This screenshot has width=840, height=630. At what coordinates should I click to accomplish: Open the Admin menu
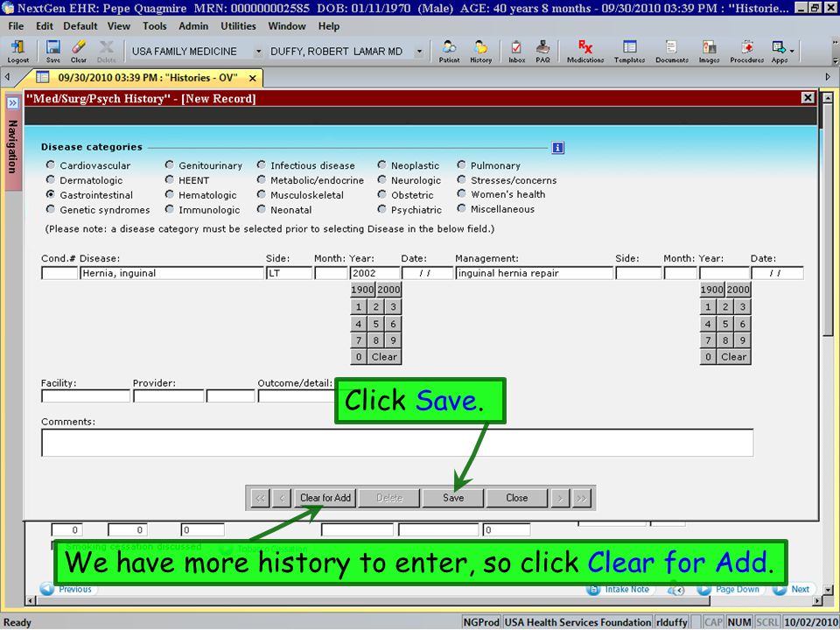tap(193, 25)
